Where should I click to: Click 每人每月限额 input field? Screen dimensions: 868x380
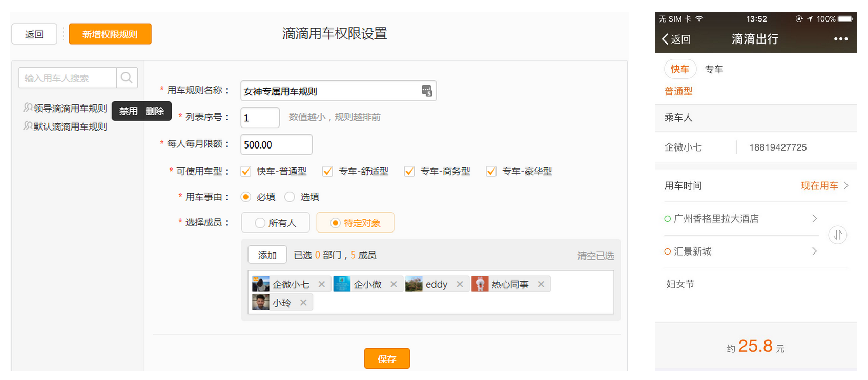point(276,144)
